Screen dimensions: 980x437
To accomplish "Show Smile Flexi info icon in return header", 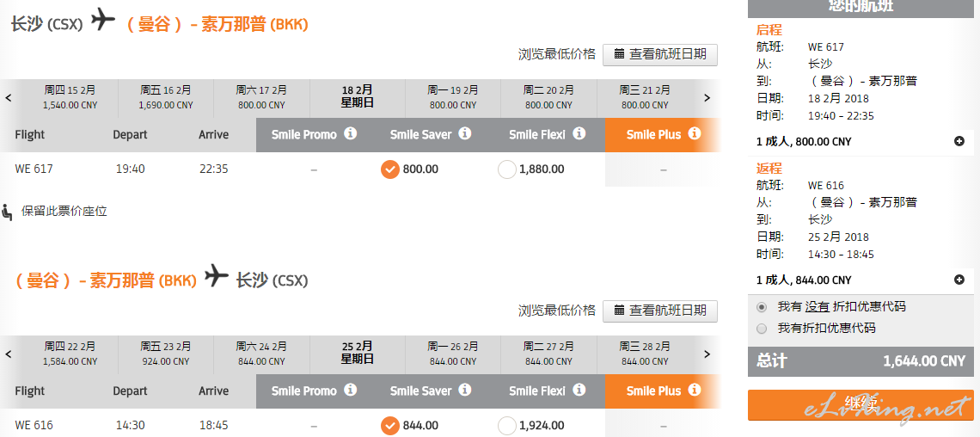I will point(579,390).
